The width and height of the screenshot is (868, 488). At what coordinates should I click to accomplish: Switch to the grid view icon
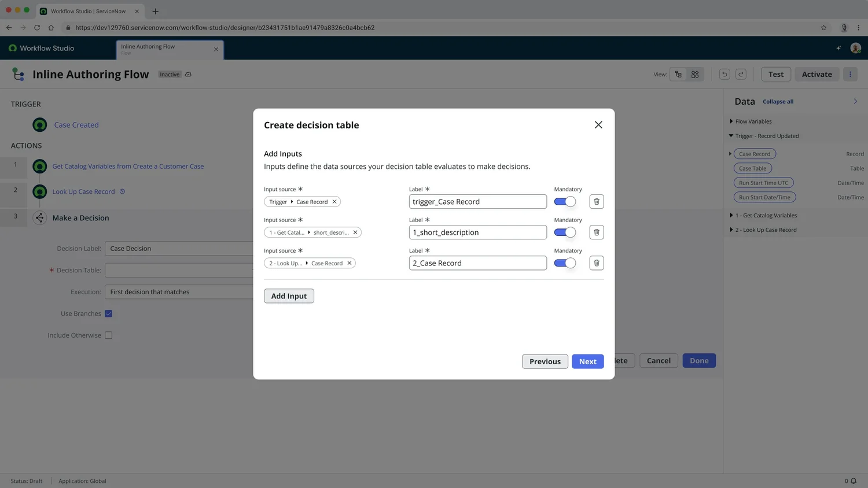[695, 75]
